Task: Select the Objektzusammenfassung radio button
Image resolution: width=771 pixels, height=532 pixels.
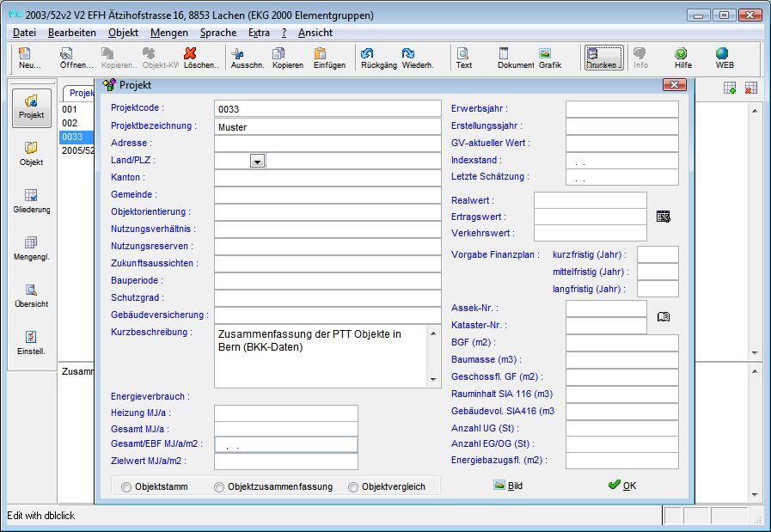Action: tap(219, 486)
